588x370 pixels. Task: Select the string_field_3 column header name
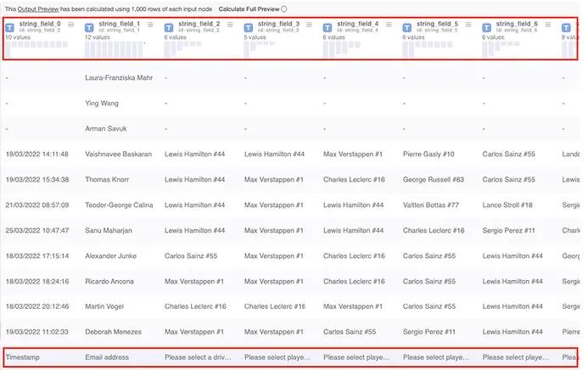tap(278, 24)
